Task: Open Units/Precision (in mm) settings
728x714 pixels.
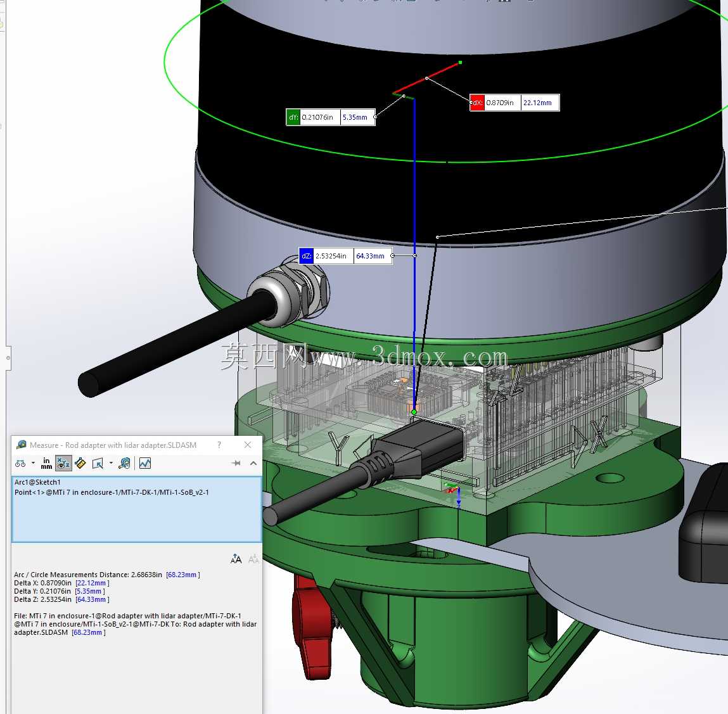Action: pos(46,463)
